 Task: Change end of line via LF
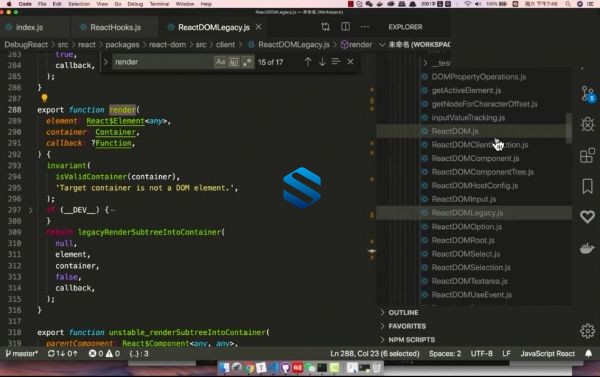(x=506, y=354)
